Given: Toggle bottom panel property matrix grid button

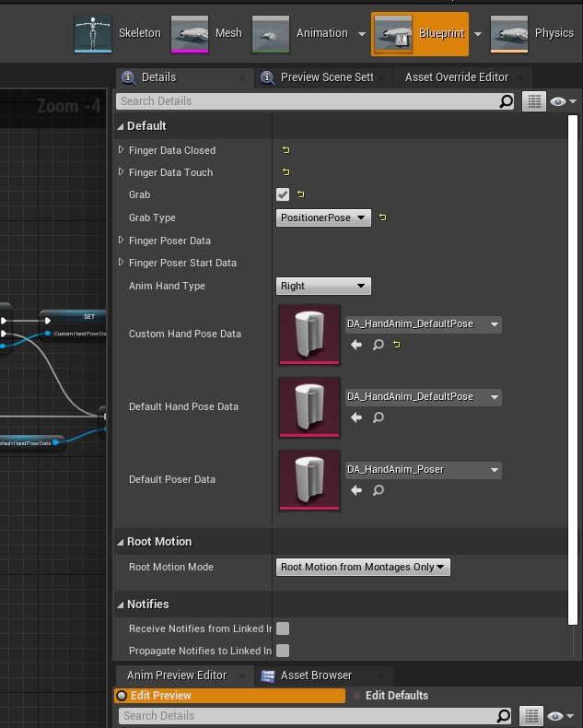Looking at the screenshot, I should [x=531, y=716].
